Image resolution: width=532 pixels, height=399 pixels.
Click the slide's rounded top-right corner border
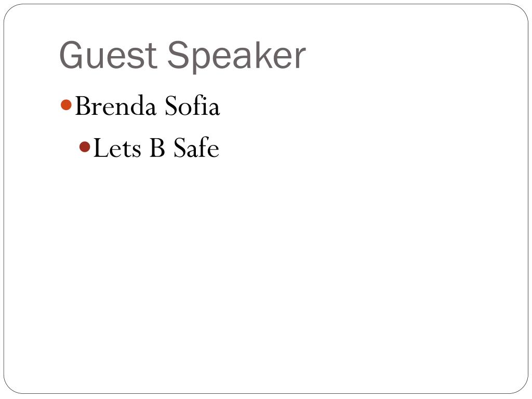tap(522, 10)
